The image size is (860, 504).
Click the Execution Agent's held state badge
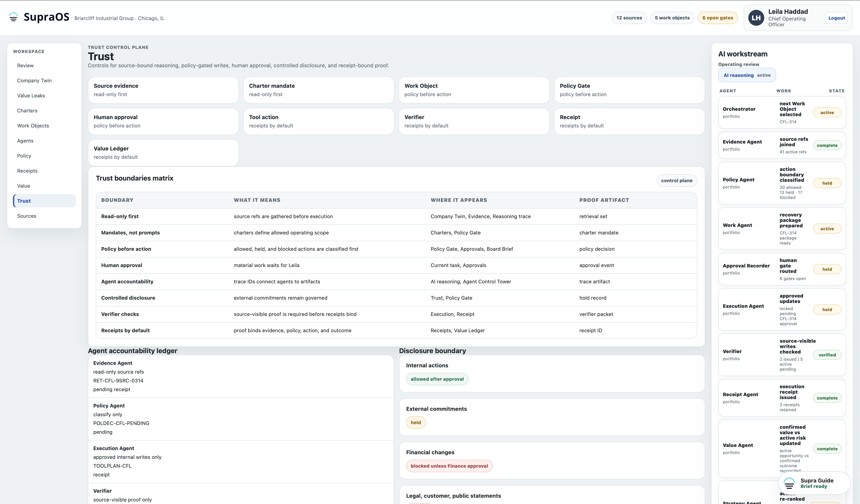click(x=827, y=310)
